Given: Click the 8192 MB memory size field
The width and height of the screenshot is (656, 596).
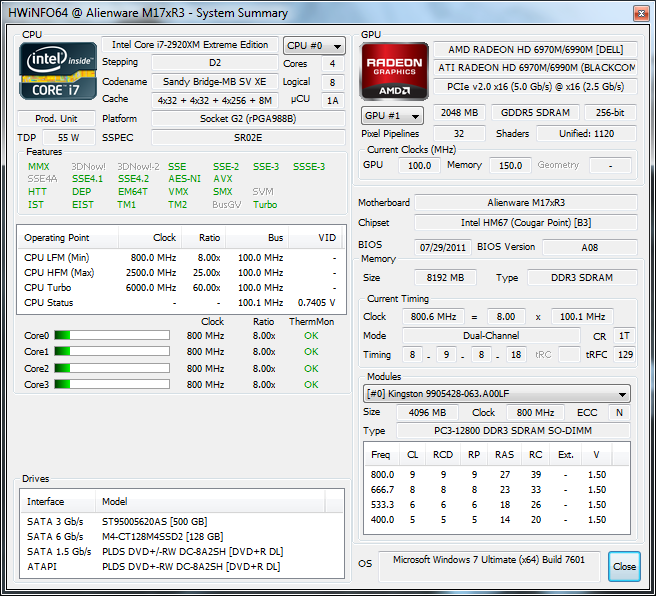Looking at the screenshot, I should 445,277.
